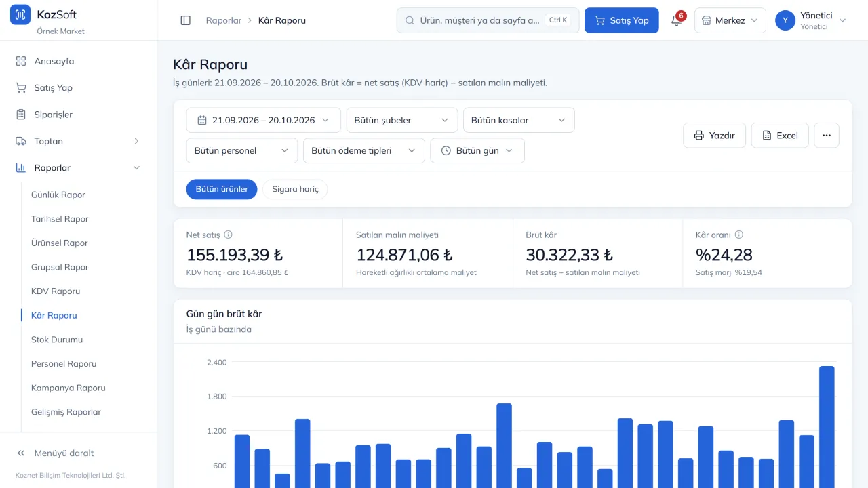Click the Raporlar bar chart icon
The width and height of the screenshot is (868, 488).
(21, 168)
